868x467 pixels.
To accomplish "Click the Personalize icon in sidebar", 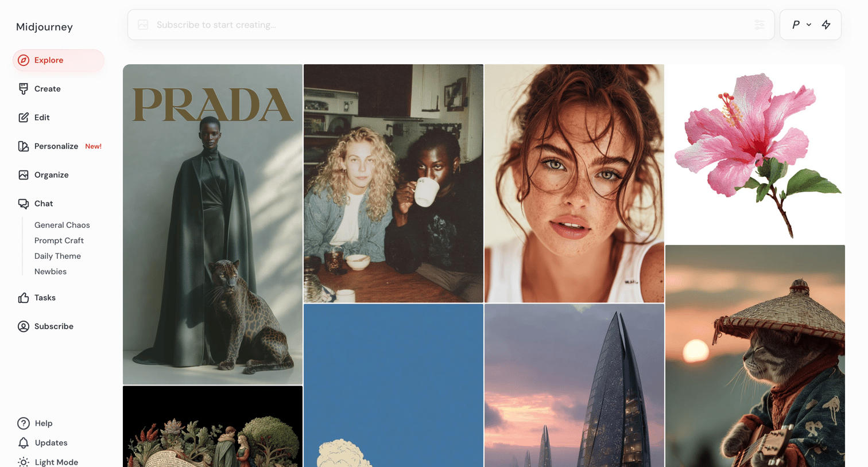I will (x=24, y=146).
